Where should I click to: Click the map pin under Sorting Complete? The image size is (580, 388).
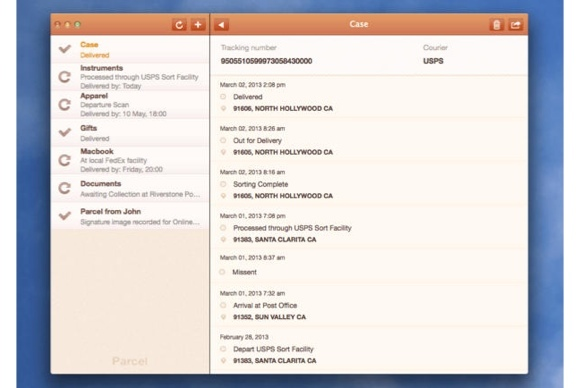pyautogui.click(x=223, y=196)
